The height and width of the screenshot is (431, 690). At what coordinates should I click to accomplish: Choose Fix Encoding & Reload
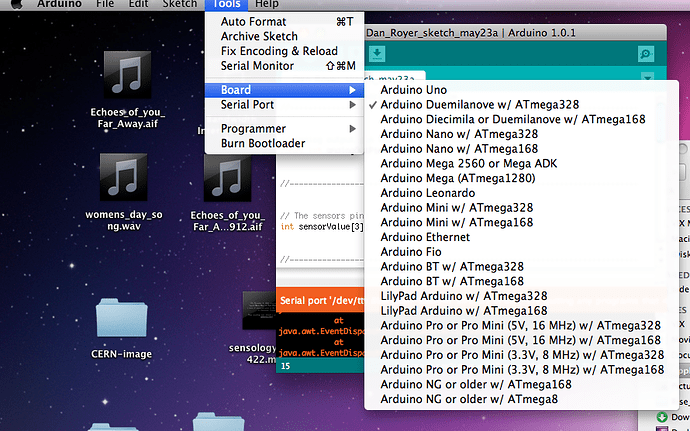[284, 51]
